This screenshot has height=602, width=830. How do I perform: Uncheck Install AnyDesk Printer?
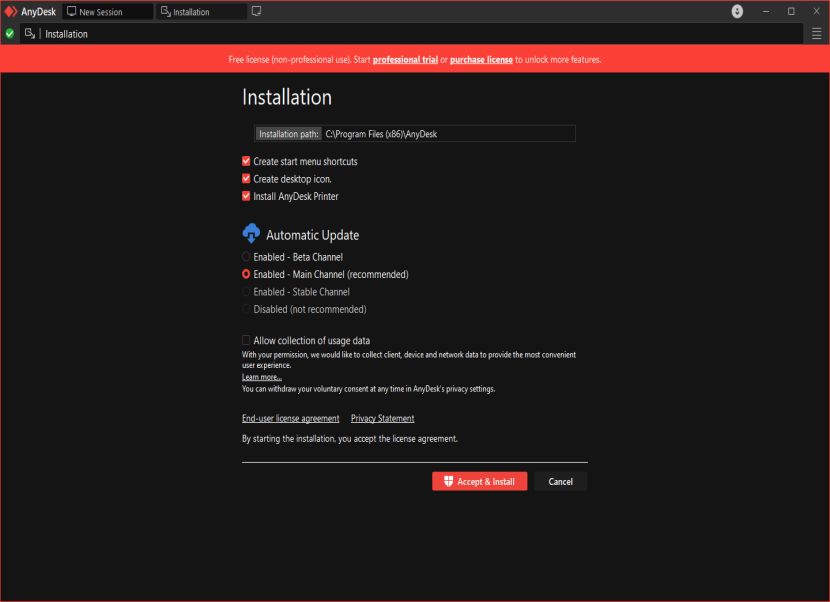click(x=246, y=196)
